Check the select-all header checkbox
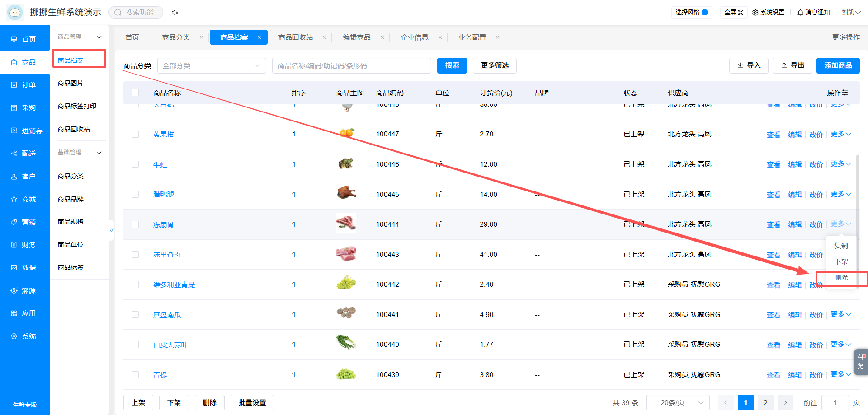The image size is (868, 415). pyautogui.click(x=135, y=93)
